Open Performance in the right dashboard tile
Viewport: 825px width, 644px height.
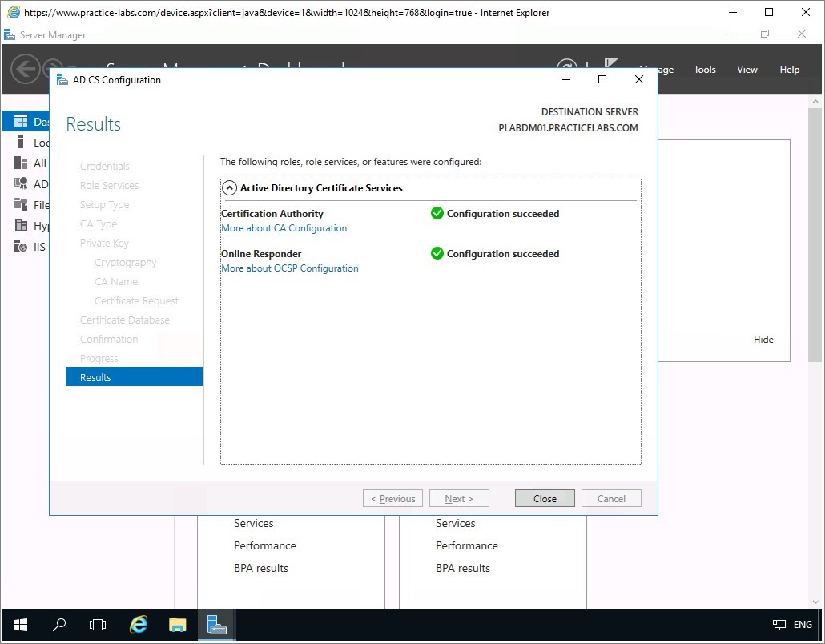click(467, 545)
